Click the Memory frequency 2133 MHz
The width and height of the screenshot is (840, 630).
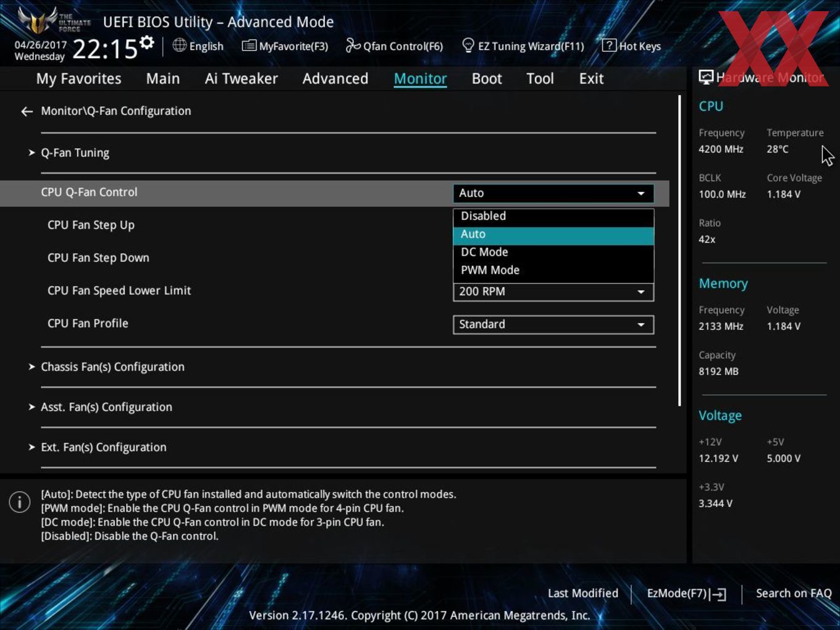[x=721, y=326]
